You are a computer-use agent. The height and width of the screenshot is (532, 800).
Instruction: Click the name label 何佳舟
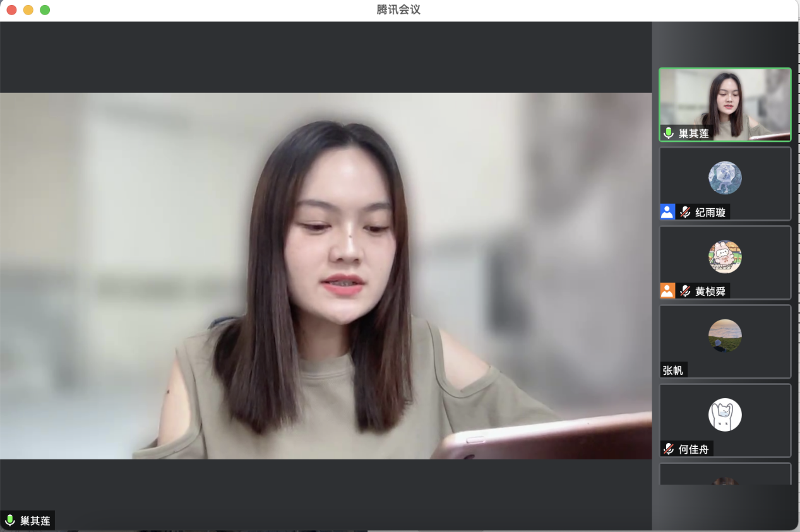pyautogui.click(x=694, y=449)
